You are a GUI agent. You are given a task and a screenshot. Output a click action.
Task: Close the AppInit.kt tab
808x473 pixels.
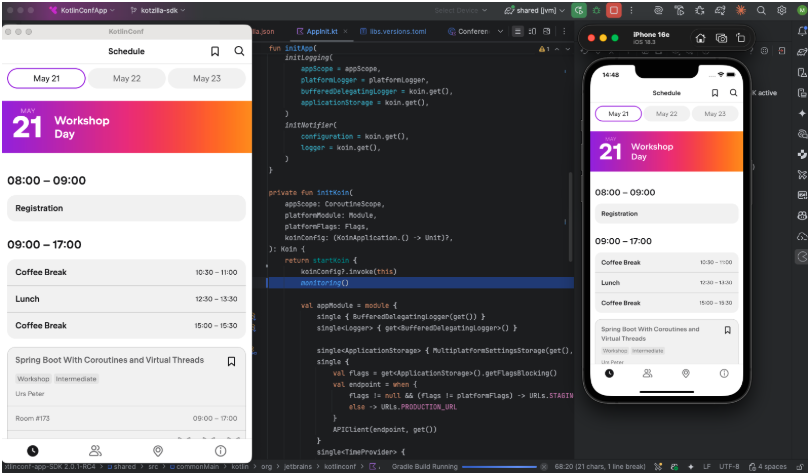click(345, 31)
